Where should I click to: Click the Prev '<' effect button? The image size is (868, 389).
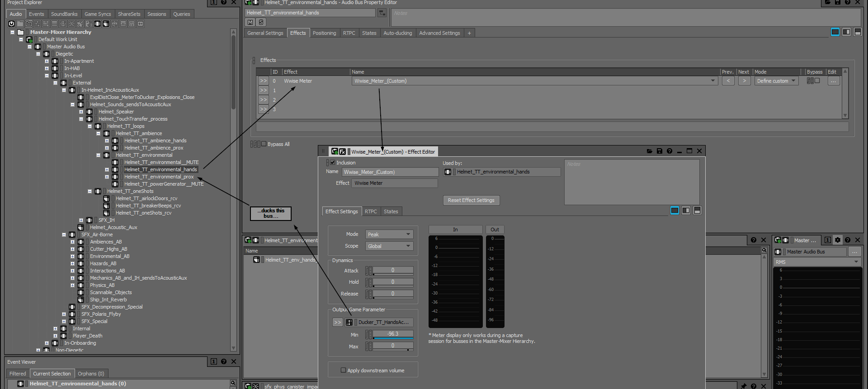728,81
